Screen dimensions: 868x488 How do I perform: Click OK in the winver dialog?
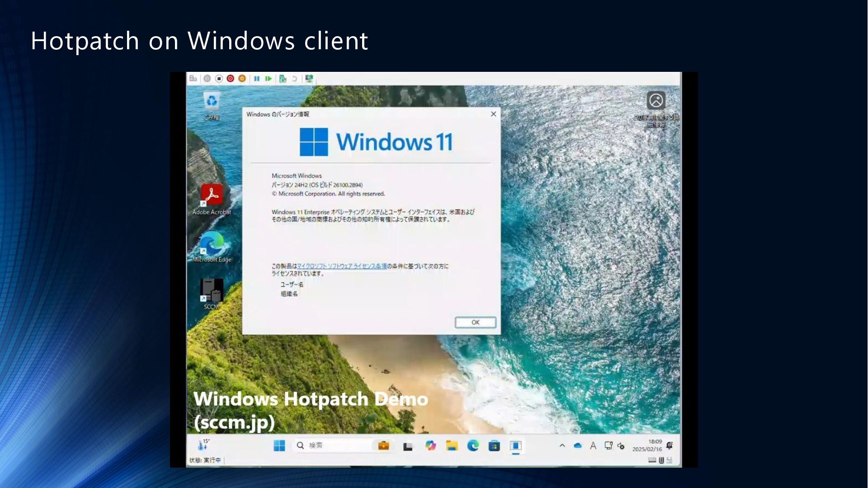(475, 322)
